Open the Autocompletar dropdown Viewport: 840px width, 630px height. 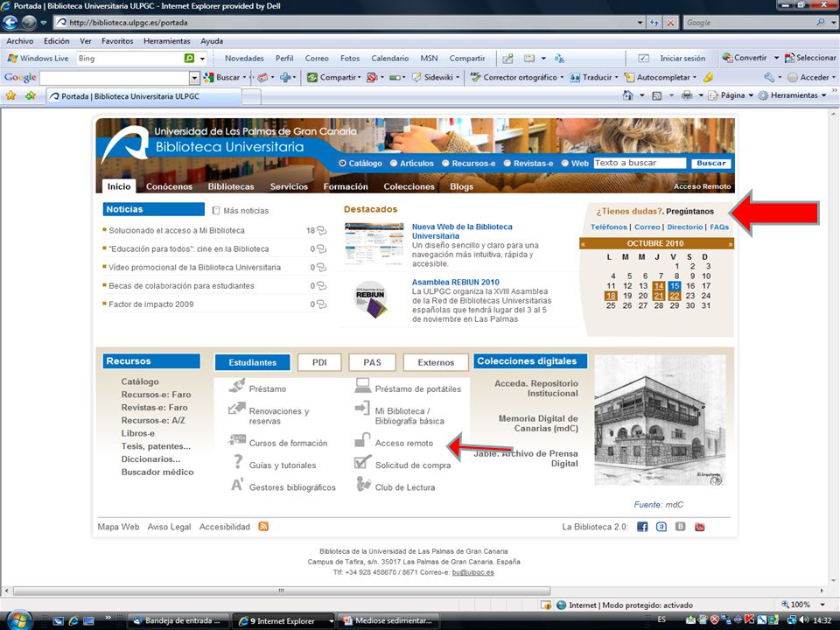point(695,77)
